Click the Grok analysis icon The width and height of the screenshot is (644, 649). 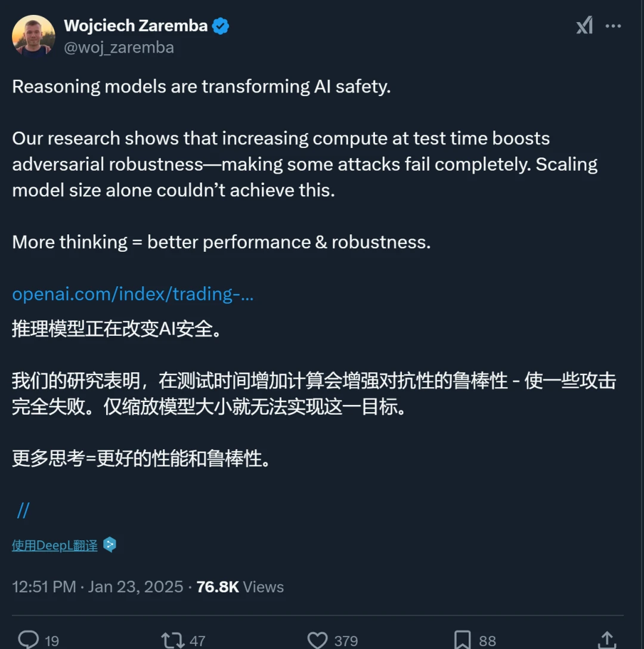584,26
